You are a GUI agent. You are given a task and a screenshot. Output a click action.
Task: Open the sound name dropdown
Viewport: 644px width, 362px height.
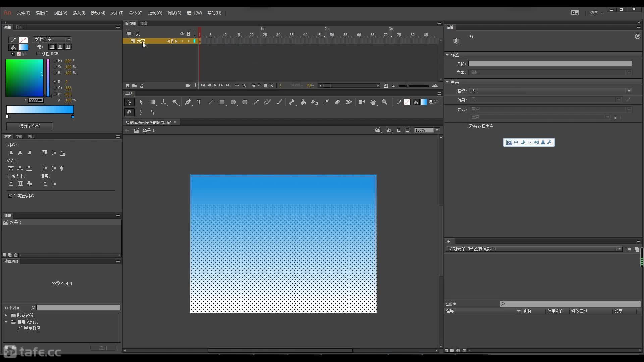coord(550,91)
